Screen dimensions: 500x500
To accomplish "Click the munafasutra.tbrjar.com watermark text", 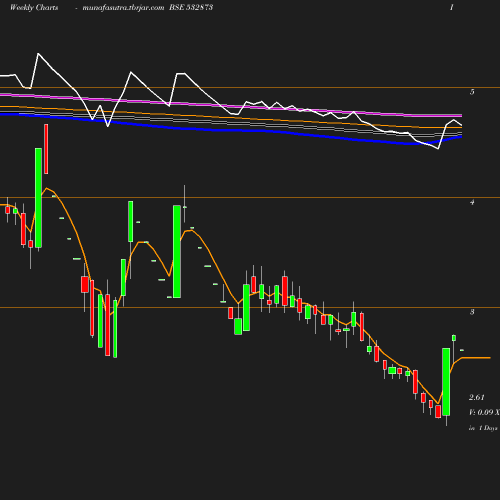I will click(x=123, y=7).
